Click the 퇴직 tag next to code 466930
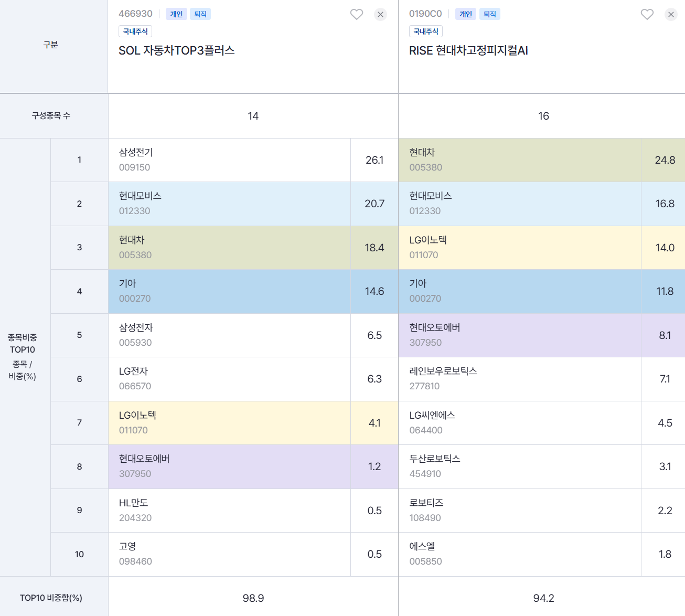This screenshot has width=685, height=616. click(x=200, y=14)
